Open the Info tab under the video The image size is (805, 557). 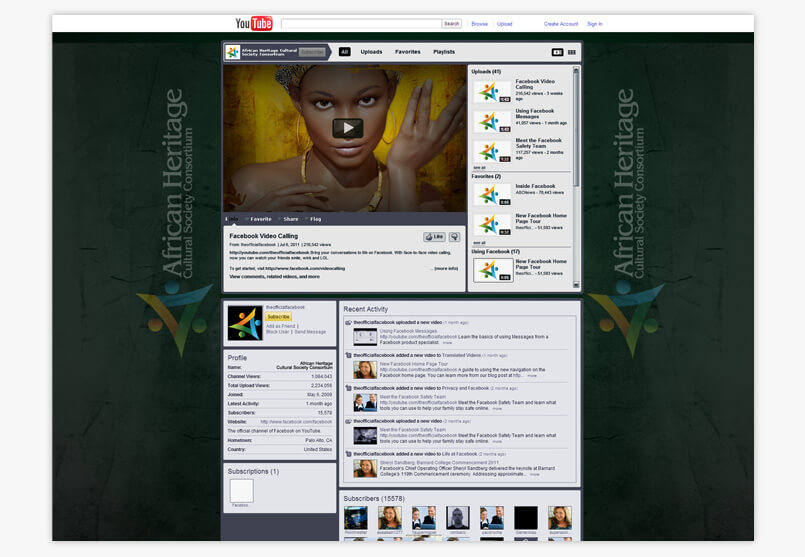click(x=232, y=219)
